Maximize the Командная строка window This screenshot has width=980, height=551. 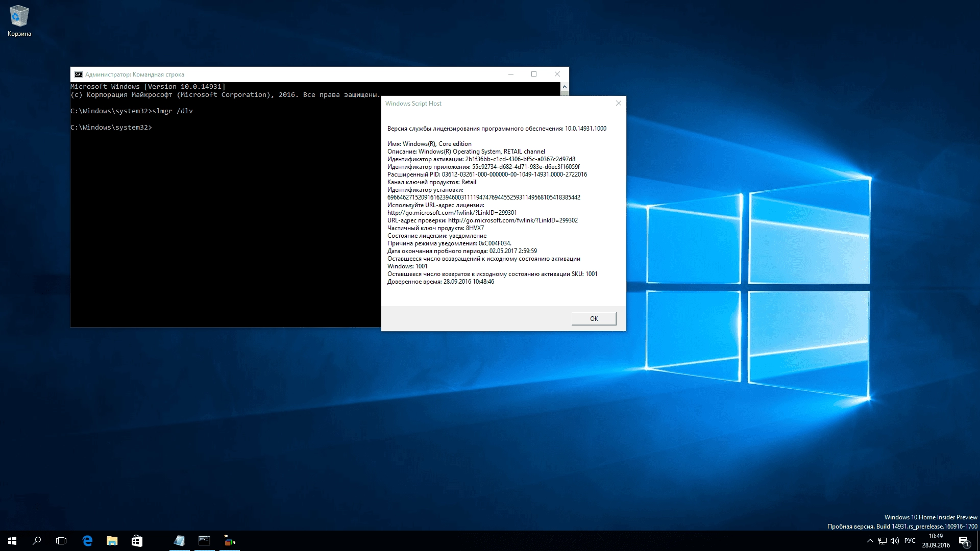[534, 74]
